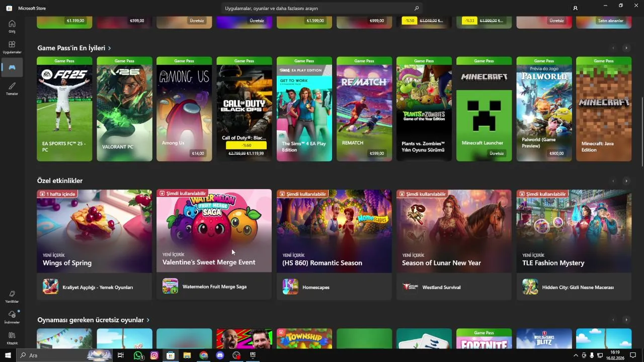Open Instagram from the taskbar
Viewport: 644px width, 362px height.
(154, 355)
